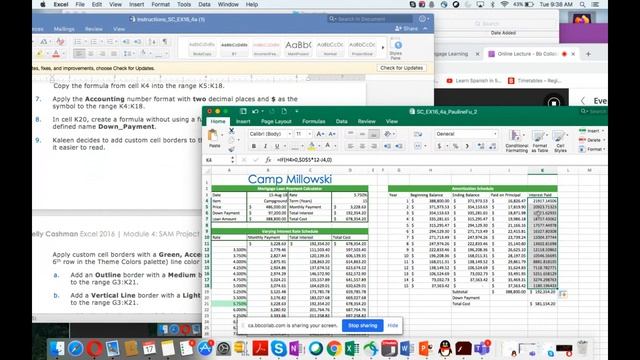Decrease font size in Excel ribbon
This screenshot has width=640, height=360.
[332, 134]
